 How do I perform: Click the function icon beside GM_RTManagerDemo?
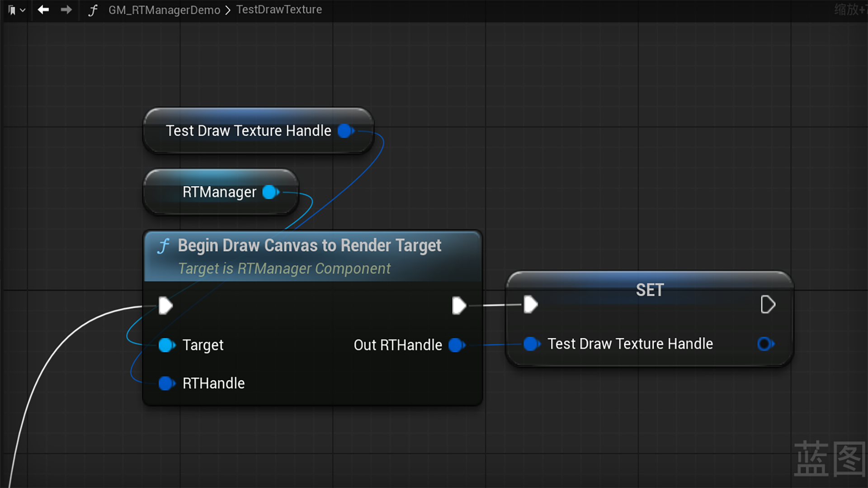(x=93, y=10)
